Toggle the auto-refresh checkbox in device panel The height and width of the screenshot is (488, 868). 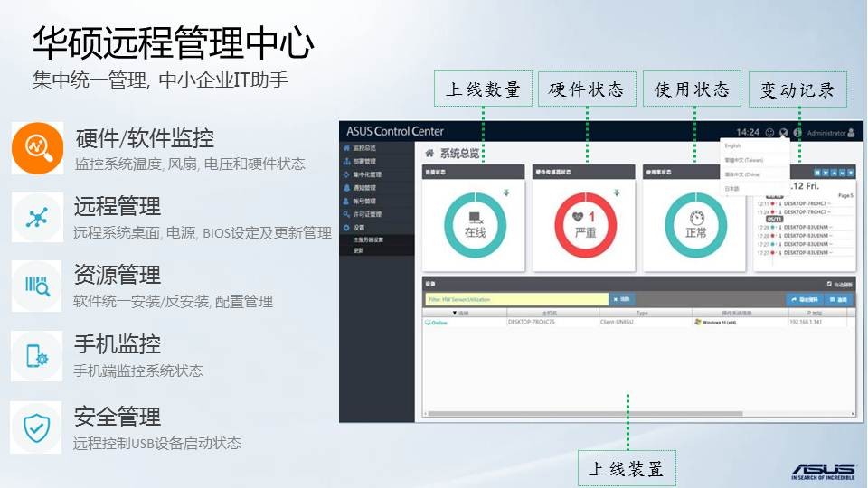point(829,284)
